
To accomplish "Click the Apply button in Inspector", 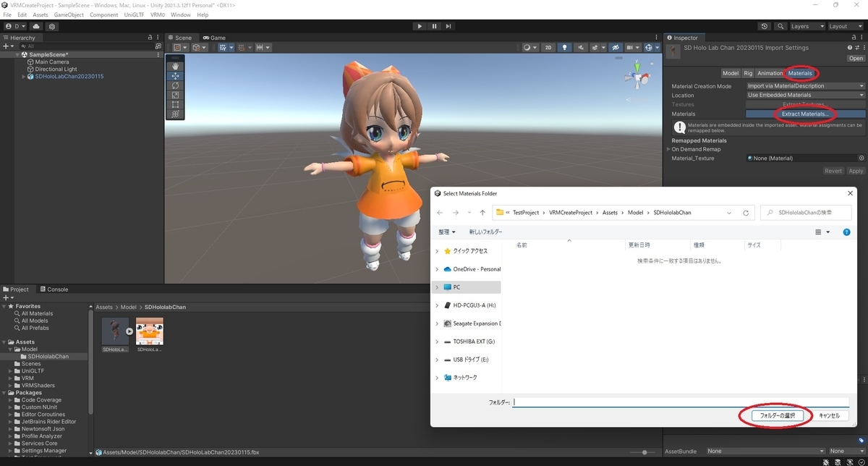I will click(856, 171).
